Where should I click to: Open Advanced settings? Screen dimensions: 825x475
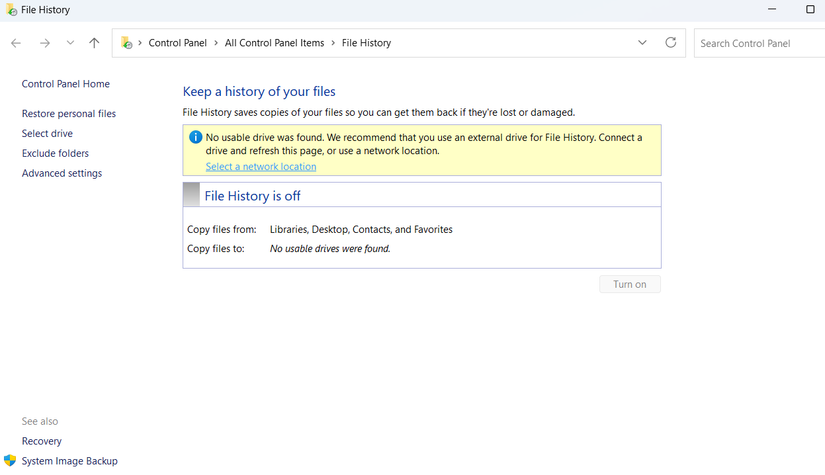pyautogui.click(x=62, y=174)
